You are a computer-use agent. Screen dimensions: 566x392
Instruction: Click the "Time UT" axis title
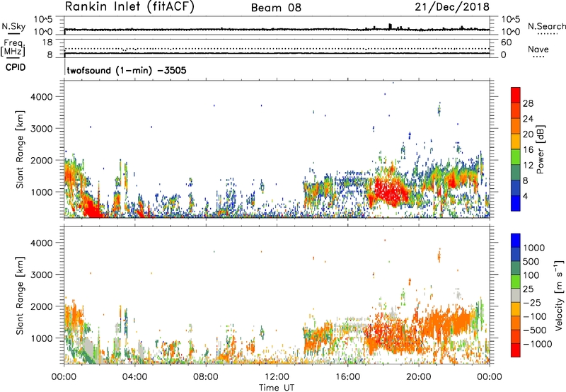(x=277, y=388)
